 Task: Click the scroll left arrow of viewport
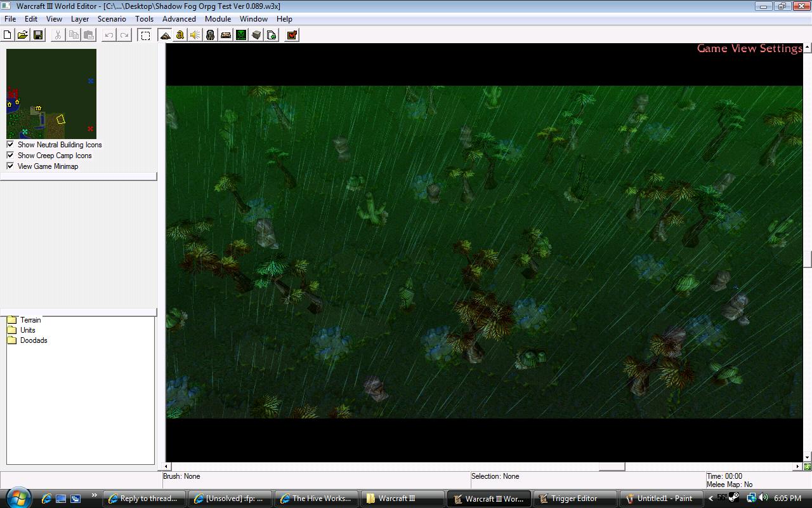166,467
